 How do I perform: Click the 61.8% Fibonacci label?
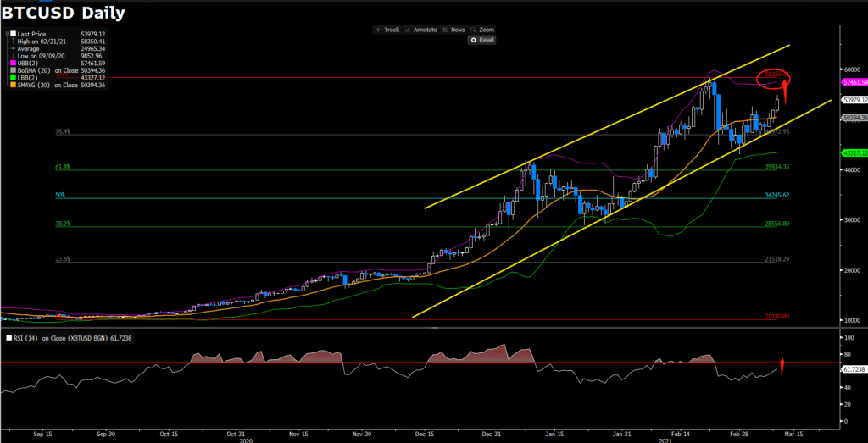[62, 167]
